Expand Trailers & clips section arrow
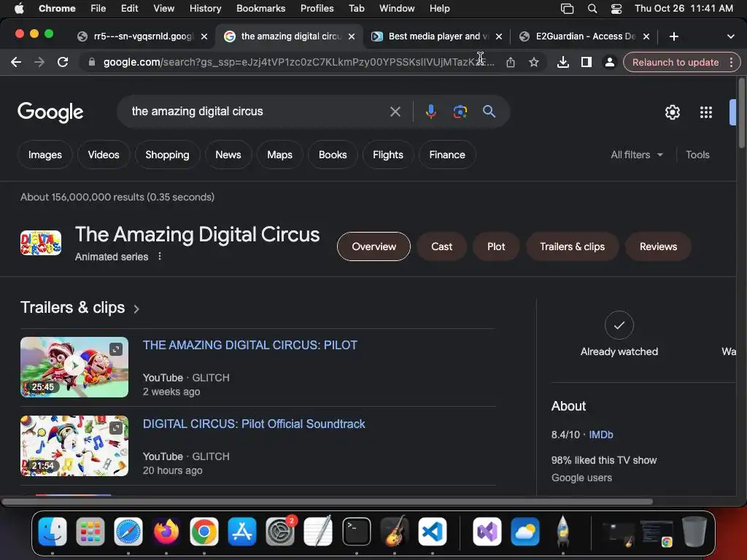747x560 pixels. click(x=136, y=309)
